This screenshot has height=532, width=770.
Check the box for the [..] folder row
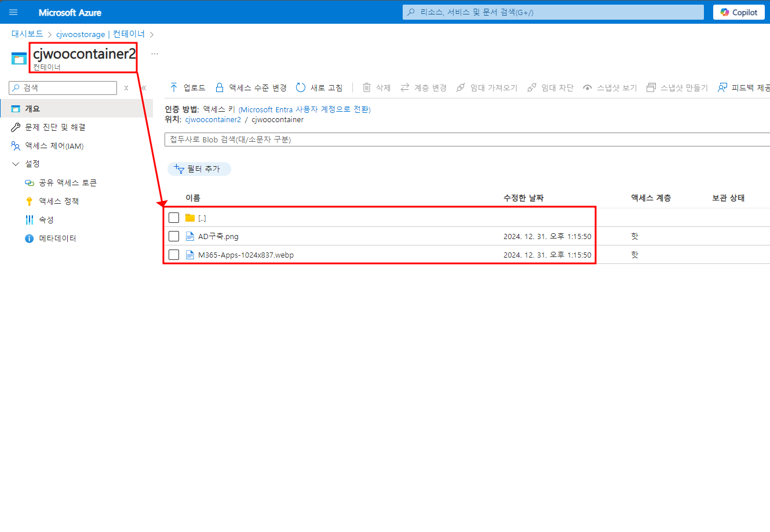(174, 218)
